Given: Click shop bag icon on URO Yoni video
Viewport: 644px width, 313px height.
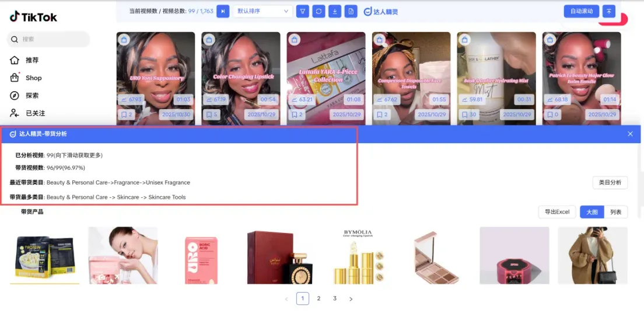Looking at the screenshot, I should [124, 40].
